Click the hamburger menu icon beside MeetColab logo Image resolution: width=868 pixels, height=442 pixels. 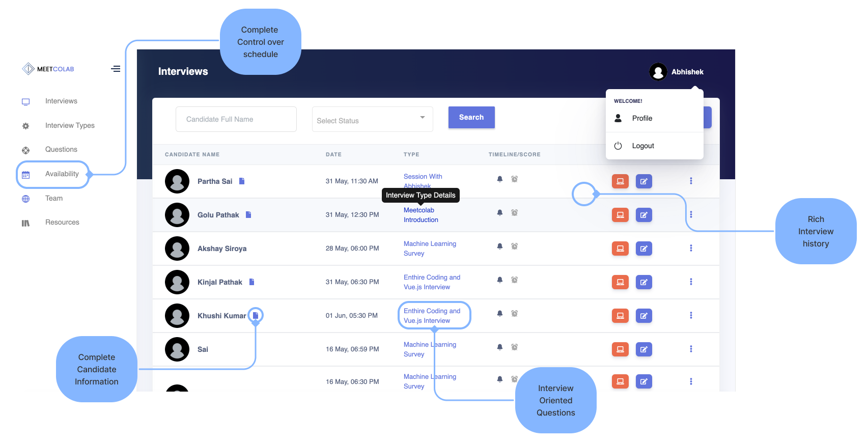116,69
